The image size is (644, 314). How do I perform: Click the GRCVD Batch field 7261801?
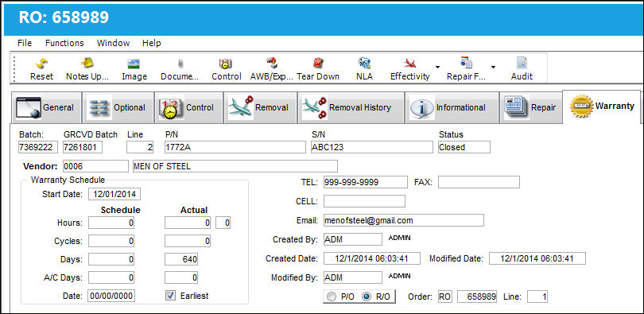pyautogui.click(x=83, y=147)
